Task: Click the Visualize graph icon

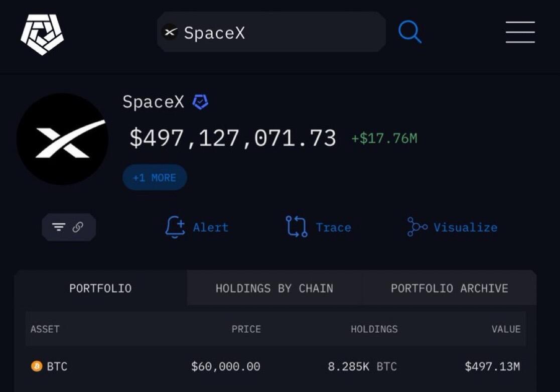Action: [x=417, y=227]
